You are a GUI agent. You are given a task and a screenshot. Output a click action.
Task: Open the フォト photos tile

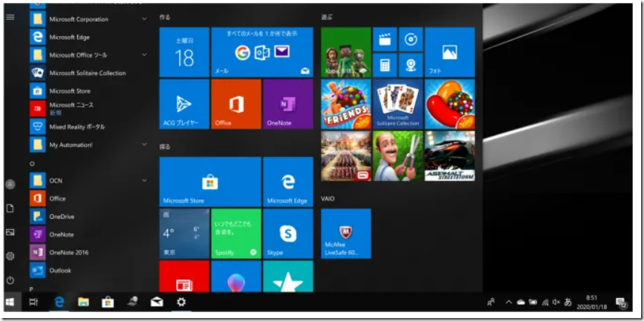click(x=450, y=52)
